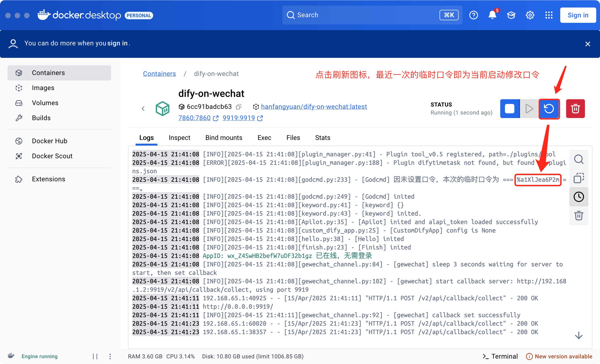Viewport: 600px width, 364px height.
Task: Switch to the Inspect tab
Action: coord(179,138)
